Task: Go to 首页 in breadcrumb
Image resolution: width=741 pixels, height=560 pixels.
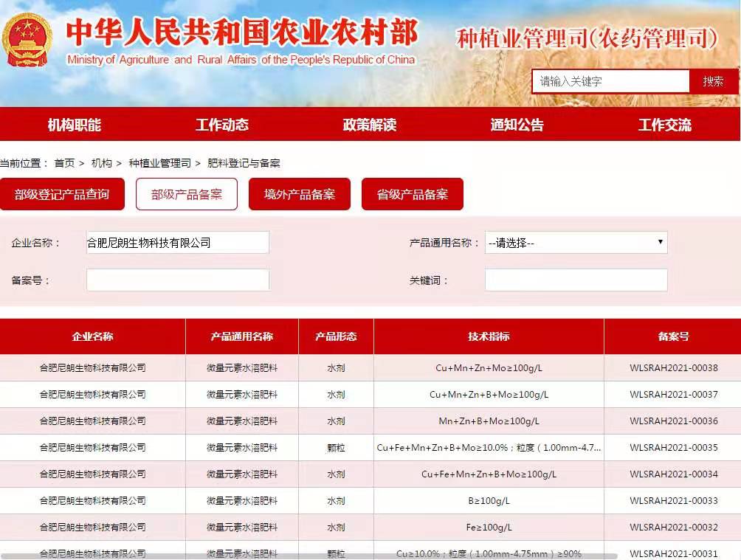Action: (64, 163)
